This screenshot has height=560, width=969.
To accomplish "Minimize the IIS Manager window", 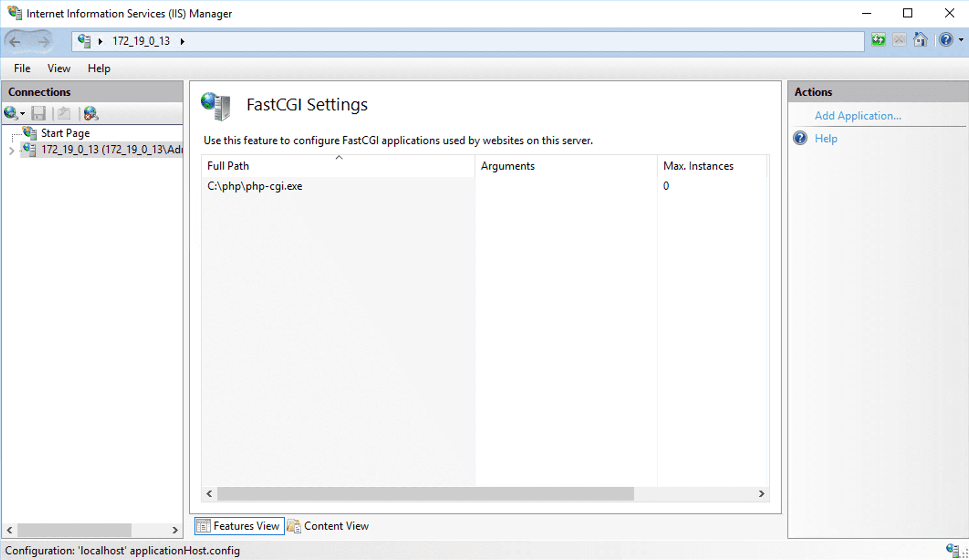I will pyautogui.click(x=867, y=14).
